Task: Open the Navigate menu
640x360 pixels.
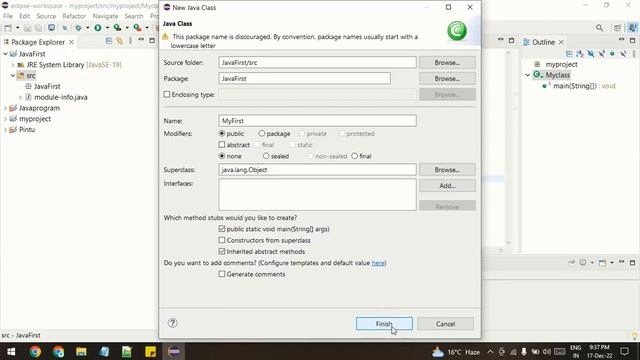Action: [x=105, y=16]
